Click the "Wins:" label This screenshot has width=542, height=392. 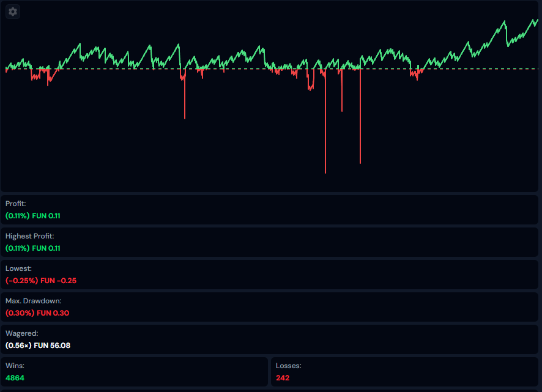coord(15,365)
